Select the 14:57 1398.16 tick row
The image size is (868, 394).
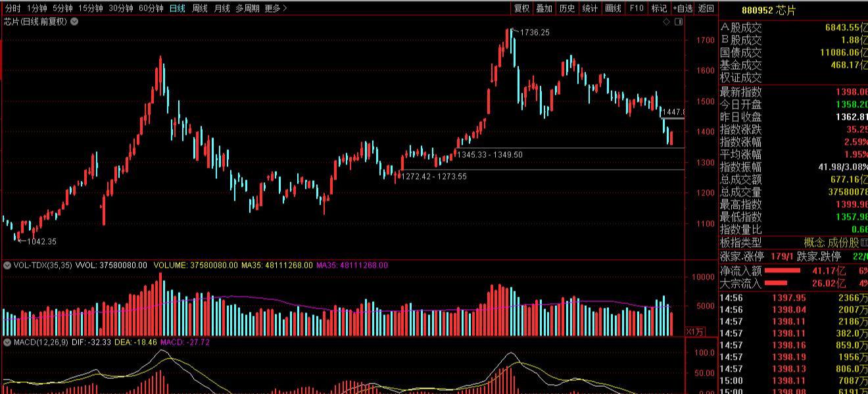(794, 345)
